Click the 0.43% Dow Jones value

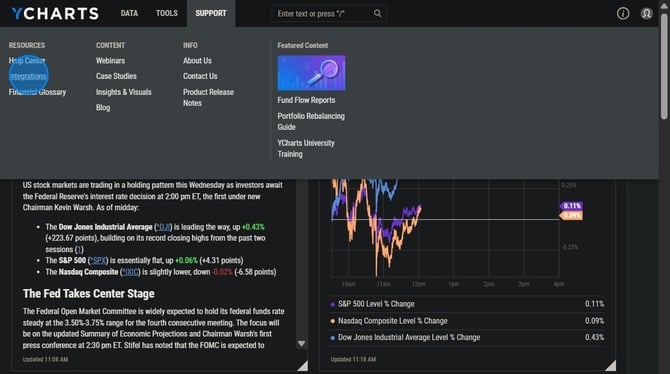[x=594, y=338]
